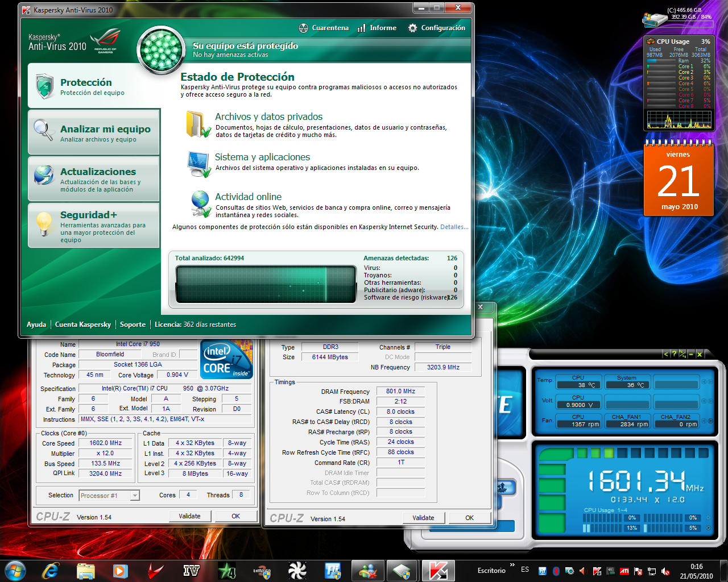Expand the Escritorio toolbar chevron
The width and height of the screenshot is (728, 582).
tap(512, 565)
